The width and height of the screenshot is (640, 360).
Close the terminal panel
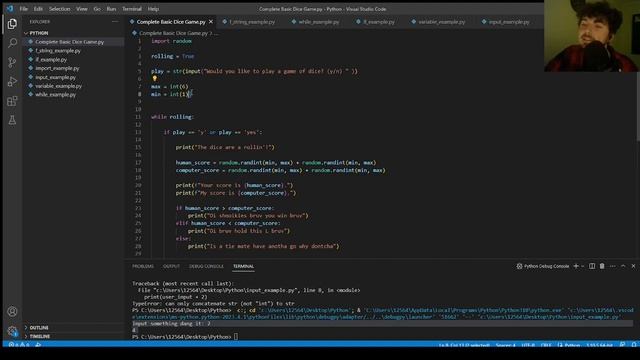click(633, 266)
